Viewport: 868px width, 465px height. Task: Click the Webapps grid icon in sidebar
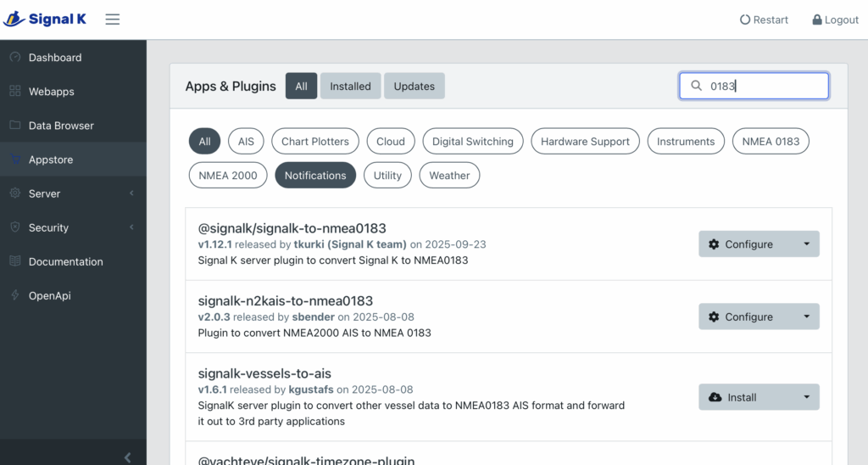14,92
